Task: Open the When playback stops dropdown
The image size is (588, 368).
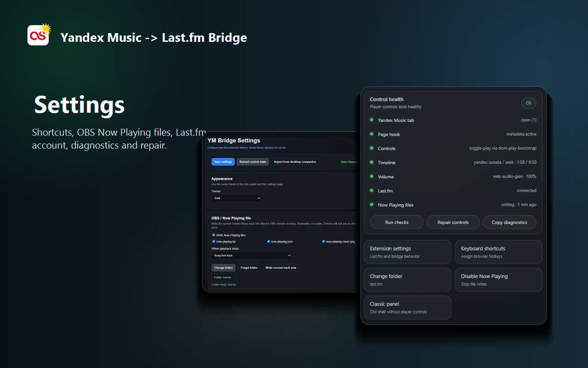Action: (x=251, y=255)
